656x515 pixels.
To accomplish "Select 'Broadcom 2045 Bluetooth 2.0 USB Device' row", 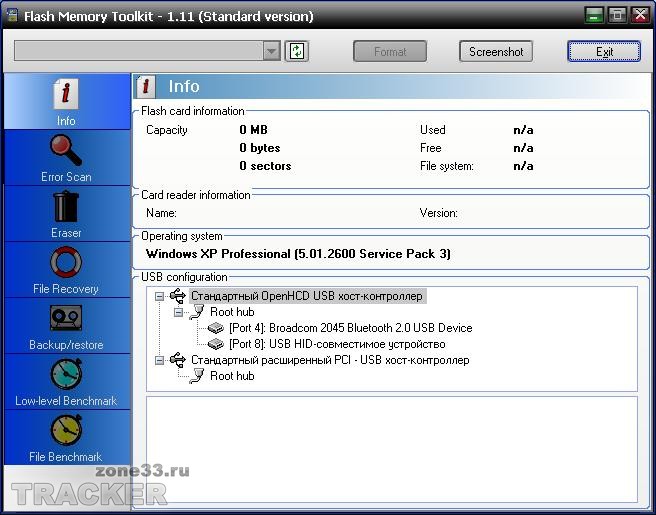I will tap(351, 328).
